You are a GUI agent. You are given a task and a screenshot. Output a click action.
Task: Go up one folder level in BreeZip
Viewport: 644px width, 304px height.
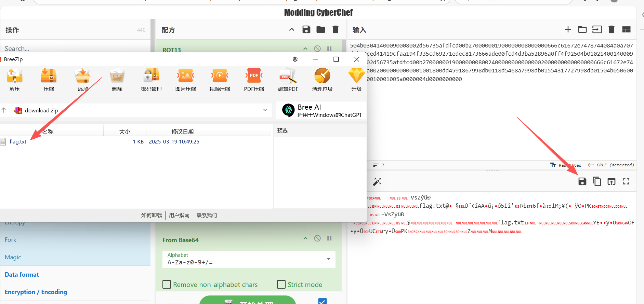[x=4, y=110]
